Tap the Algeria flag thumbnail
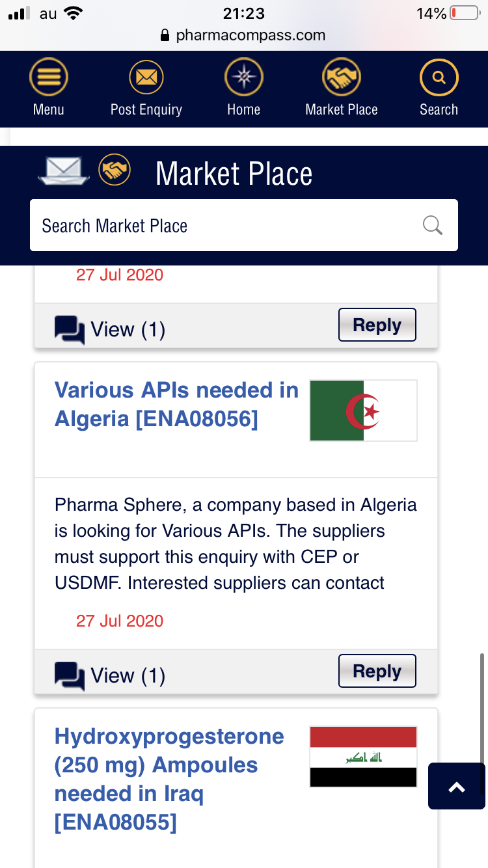The height and width of the screenshot is (868, 488). click(363, 411)
